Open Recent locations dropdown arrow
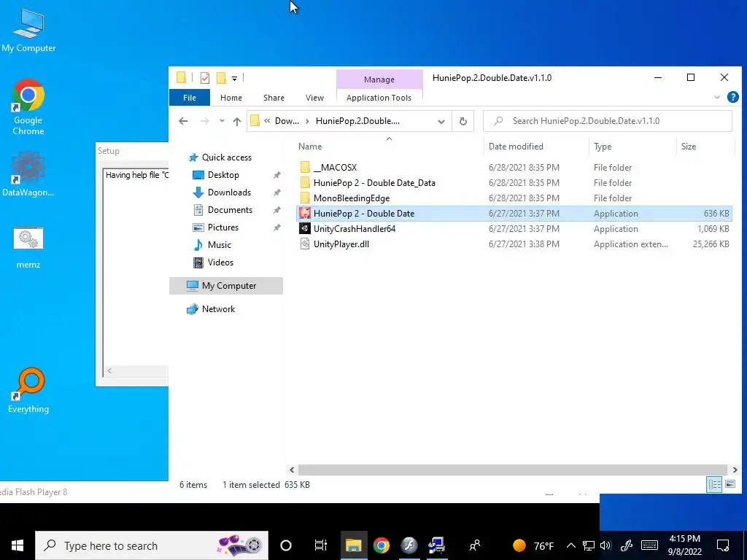747x560 pixels. tap(222, 121)
